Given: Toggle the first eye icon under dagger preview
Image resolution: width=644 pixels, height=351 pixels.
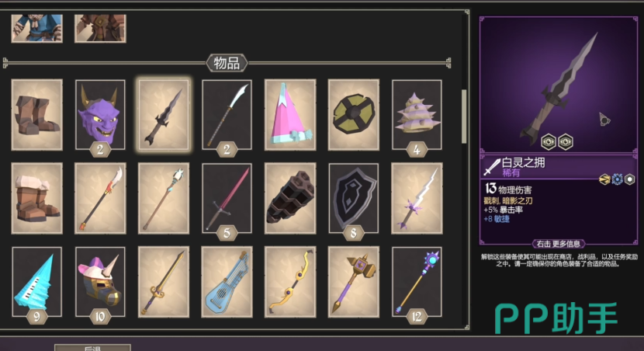Looking at the screenshot, I should pyautogui.click(x=549, y=142).
